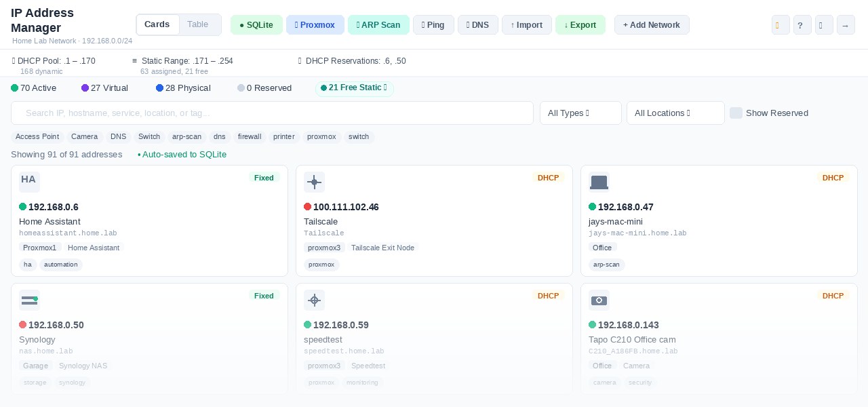Click the automation tag
Screen dimensions: 868x407
(61, 265)
